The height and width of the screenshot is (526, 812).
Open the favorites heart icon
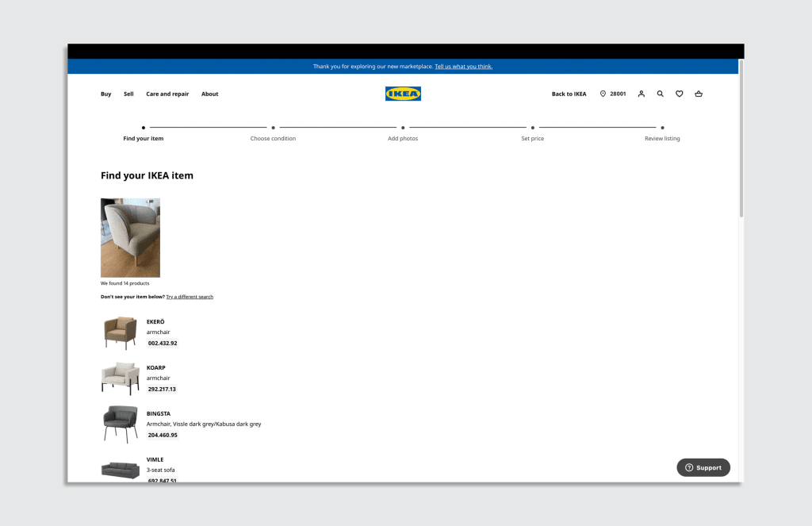pos(680,94)
